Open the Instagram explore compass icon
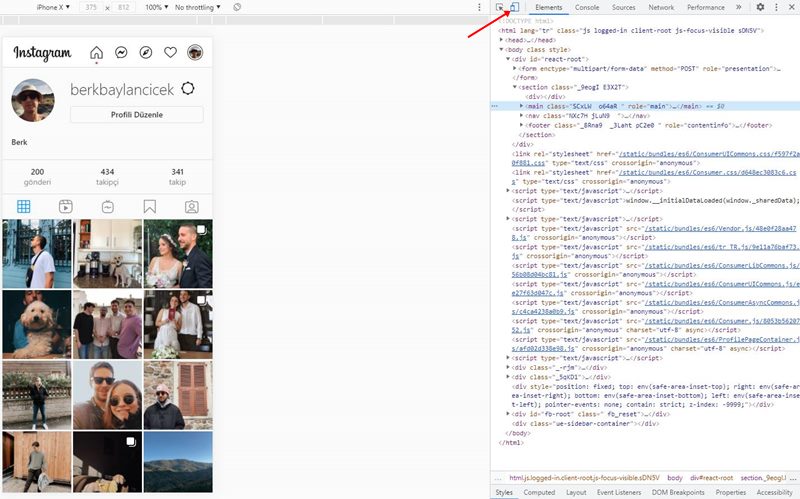Viewport: 800px width, 499px height. click(146, 53)
